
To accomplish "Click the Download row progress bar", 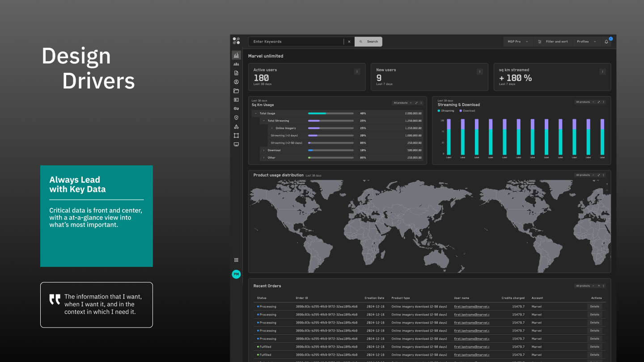I will [x=331, y=150].
